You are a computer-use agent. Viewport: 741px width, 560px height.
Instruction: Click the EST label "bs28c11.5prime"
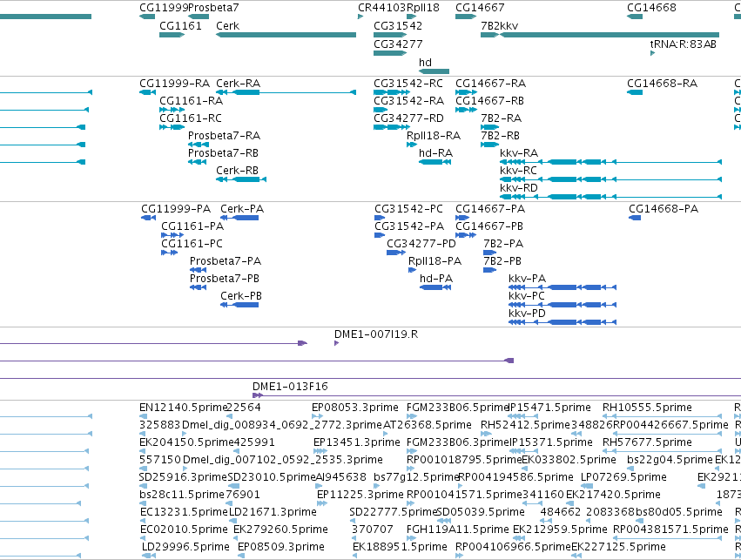click(181, 495)
